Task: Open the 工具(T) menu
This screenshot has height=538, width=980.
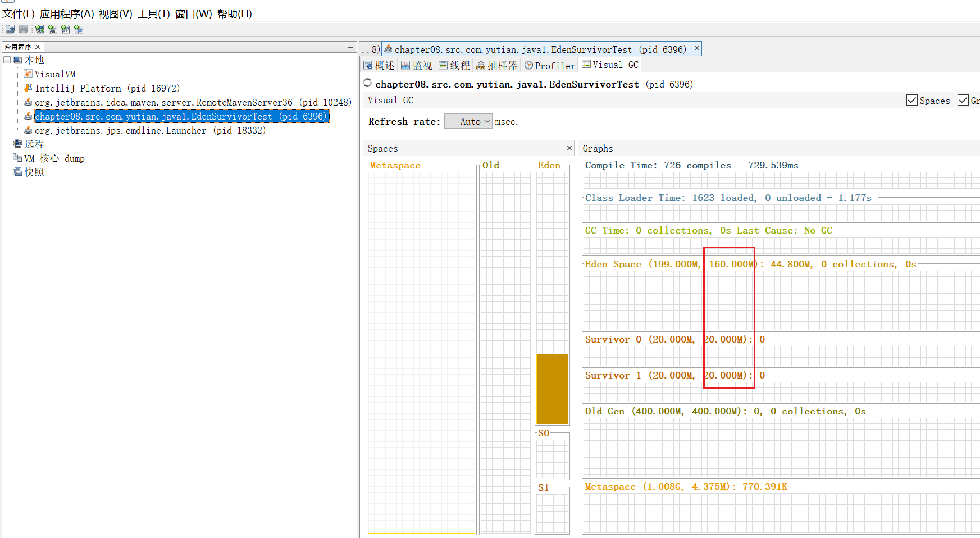Action: (x=153, y=14)
